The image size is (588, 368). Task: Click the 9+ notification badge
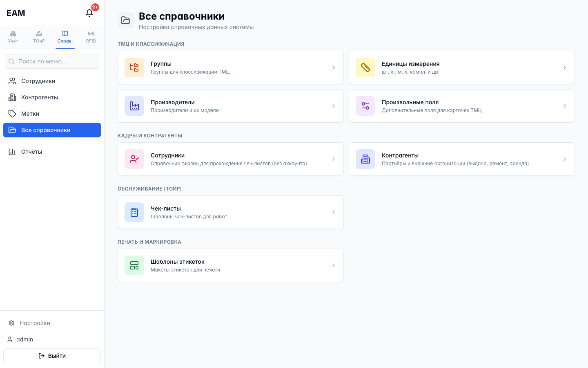(95, 7)
